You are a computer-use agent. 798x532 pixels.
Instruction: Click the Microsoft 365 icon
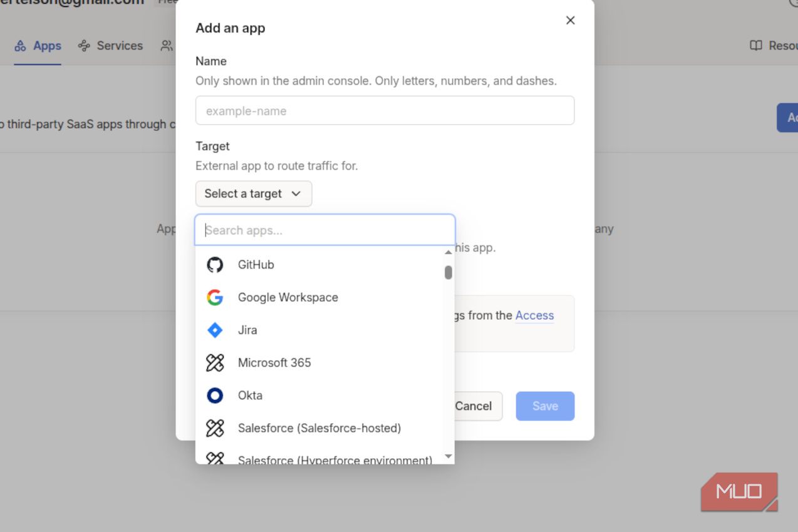[215, 362]
